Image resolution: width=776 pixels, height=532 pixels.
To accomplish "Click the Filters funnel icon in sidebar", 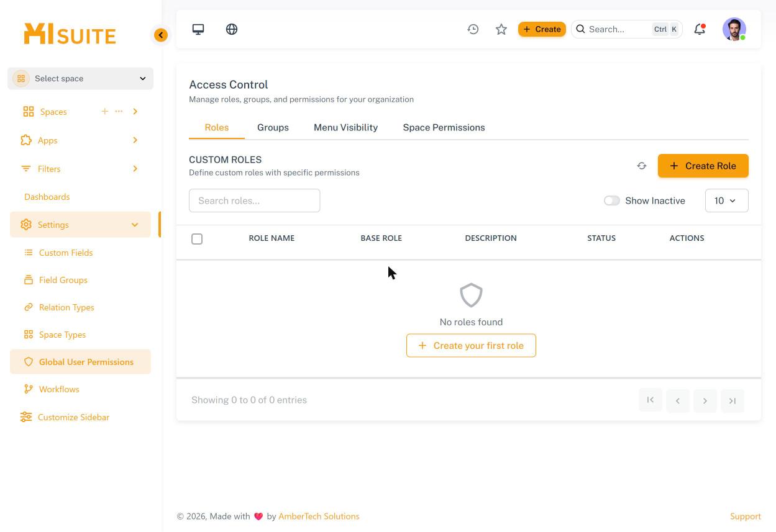I will click(x=25, y=169).
